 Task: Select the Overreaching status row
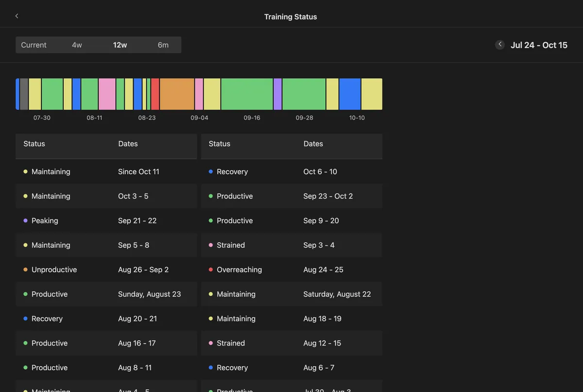pos(291,270)
